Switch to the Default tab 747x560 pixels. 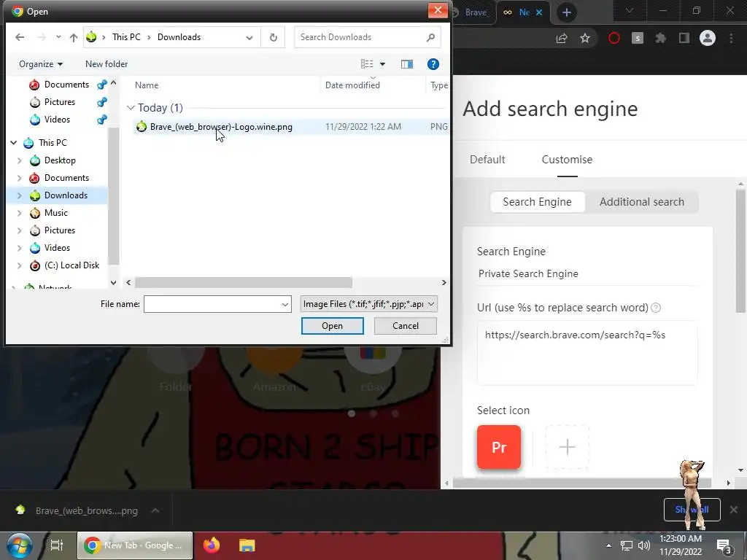tap(487, 160)
